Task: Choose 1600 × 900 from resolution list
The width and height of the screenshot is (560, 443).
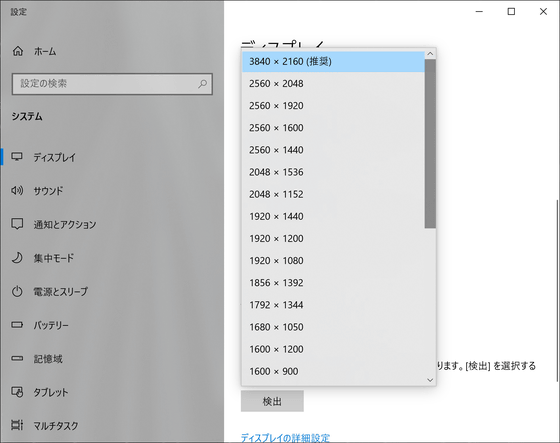Action: coord(333,372)
